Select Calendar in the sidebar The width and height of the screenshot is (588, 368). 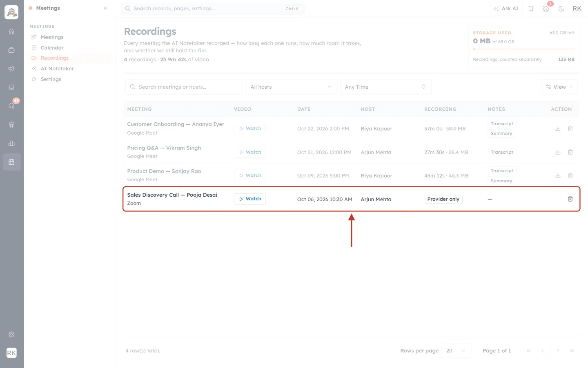[x=52, y=48]
